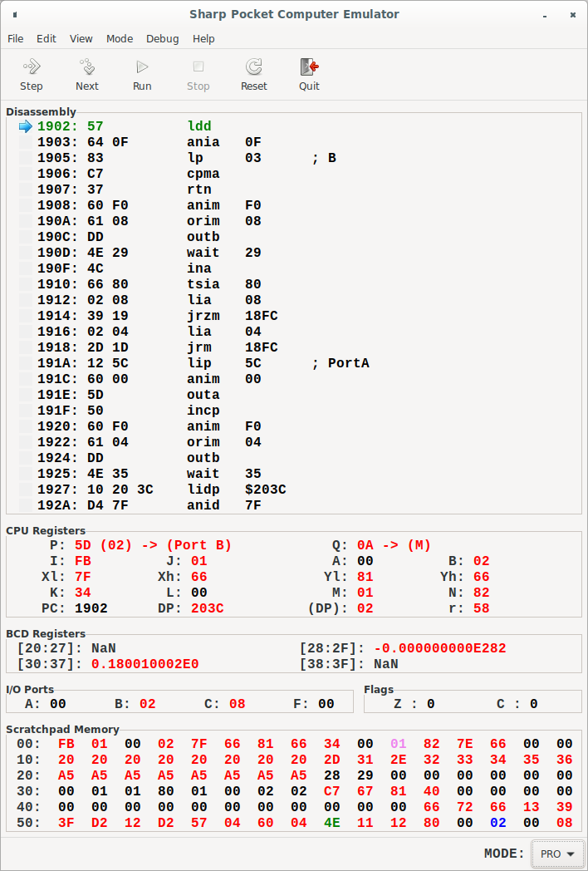Click BCD register [30:37] value 0.180010002E0

(145, 664)
